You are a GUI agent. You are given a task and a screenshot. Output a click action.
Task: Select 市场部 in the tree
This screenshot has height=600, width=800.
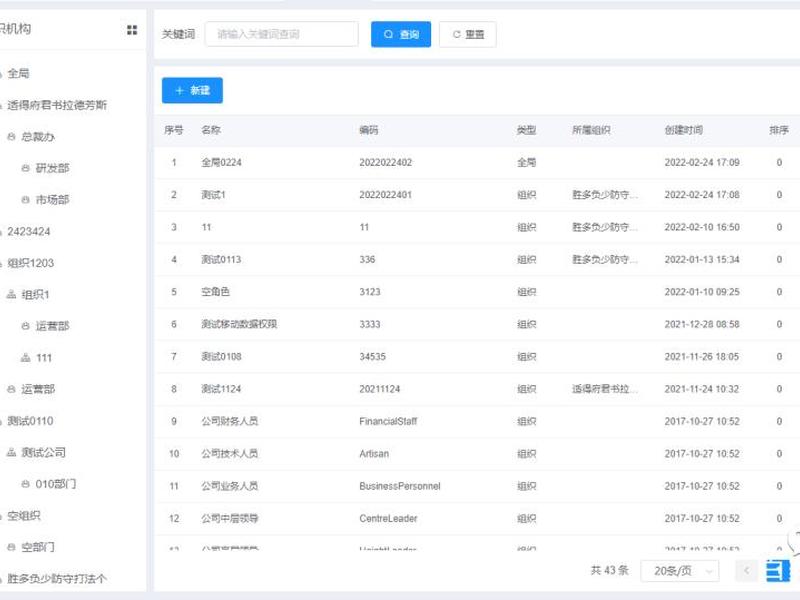pyautogui.click(x=53, y=199)
